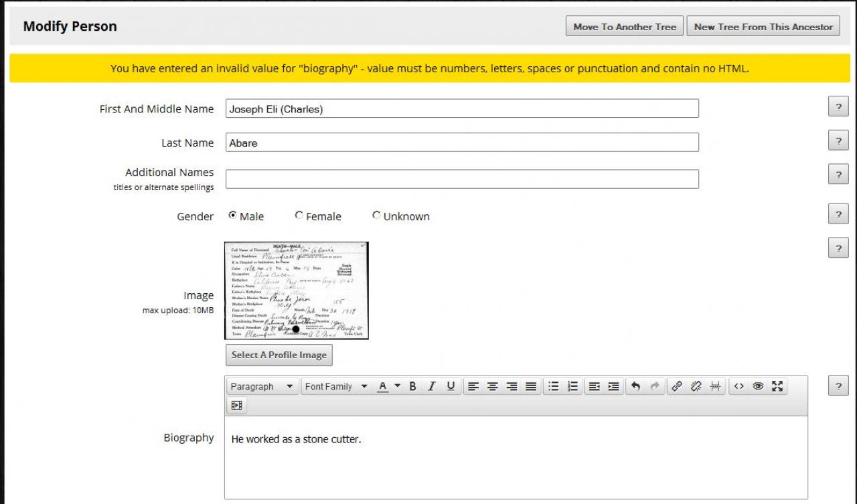Open the Paragraph format dropdown
The width and height of the screenshot is (857, 504).
[x=262, y=386]
